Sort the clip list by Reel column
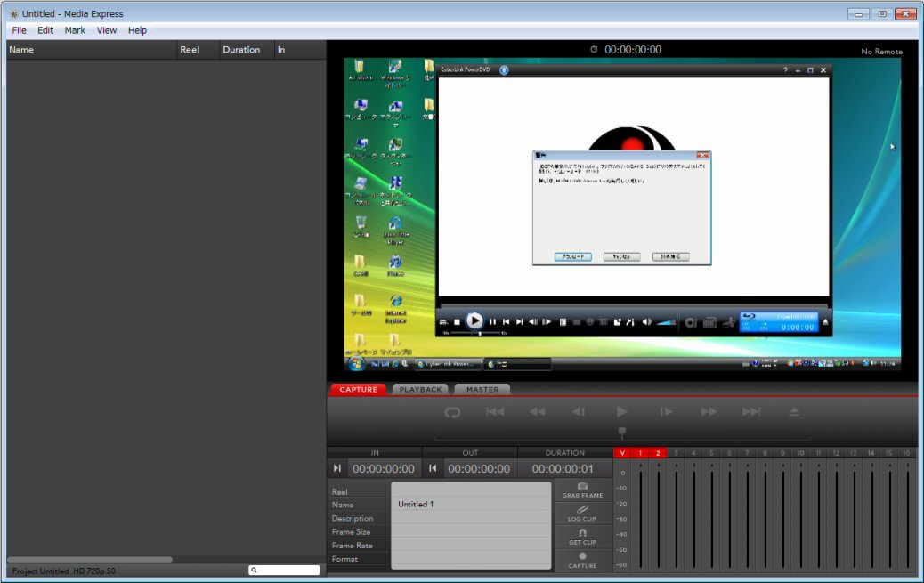Viewport: 924px width, 583px height. (x=198, y=50)
